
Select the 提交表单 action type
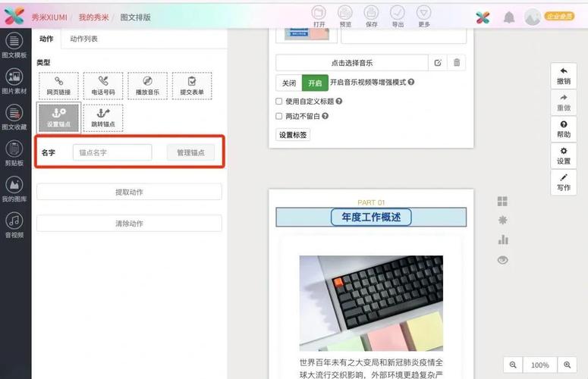[192, 86]
